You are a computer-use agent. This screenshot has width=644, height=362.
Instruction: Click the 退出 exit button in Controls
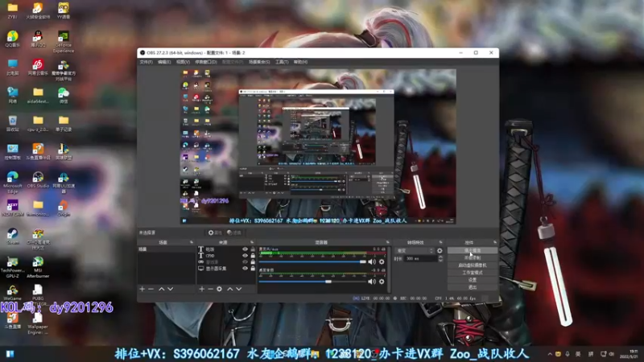point(473,287)
